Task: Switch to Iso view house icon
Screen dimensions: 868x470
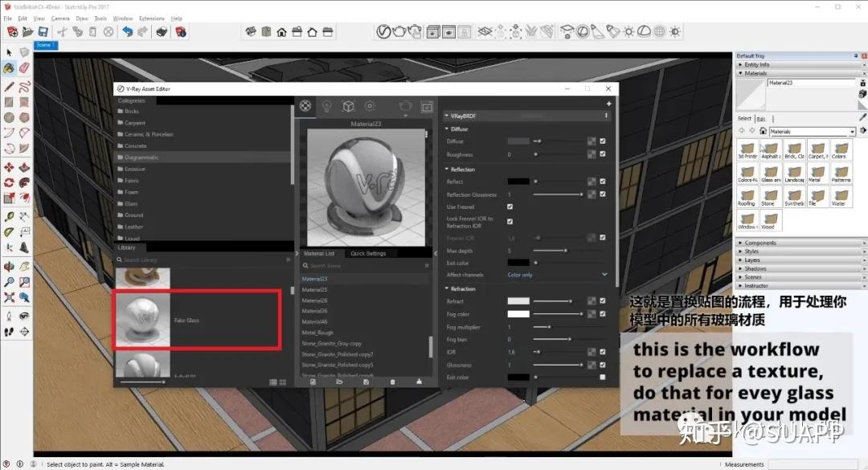Action: coord(251,31)
